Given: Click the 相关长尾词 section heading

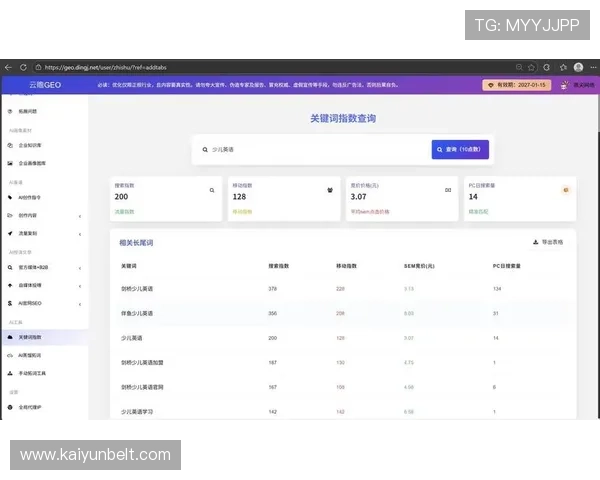Looking at the screenshot, I should tap(136, 243).
